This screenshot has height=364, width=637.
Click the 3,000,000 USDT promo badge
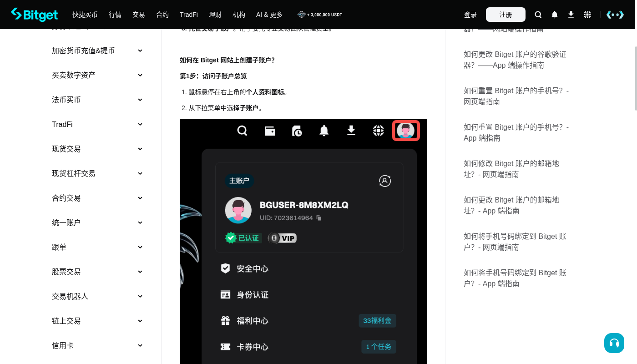click(x=320, y=15)
